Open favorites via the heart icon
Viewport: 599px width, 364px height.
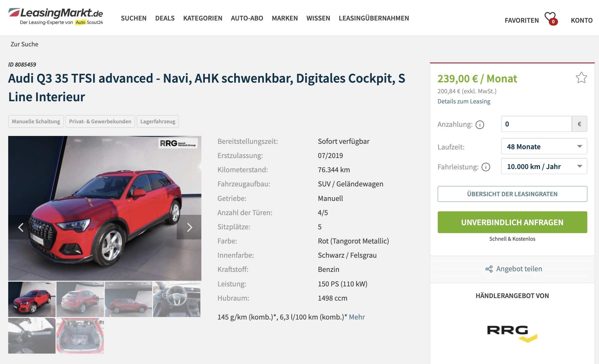click(x=551, y=18)
